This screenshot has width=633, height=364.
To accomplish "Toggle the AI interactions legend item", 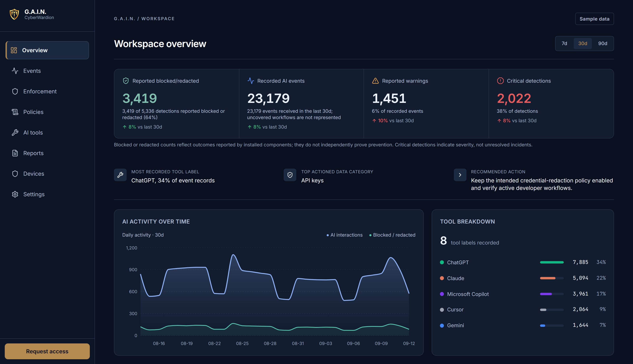I will click(x=344, y=235).
